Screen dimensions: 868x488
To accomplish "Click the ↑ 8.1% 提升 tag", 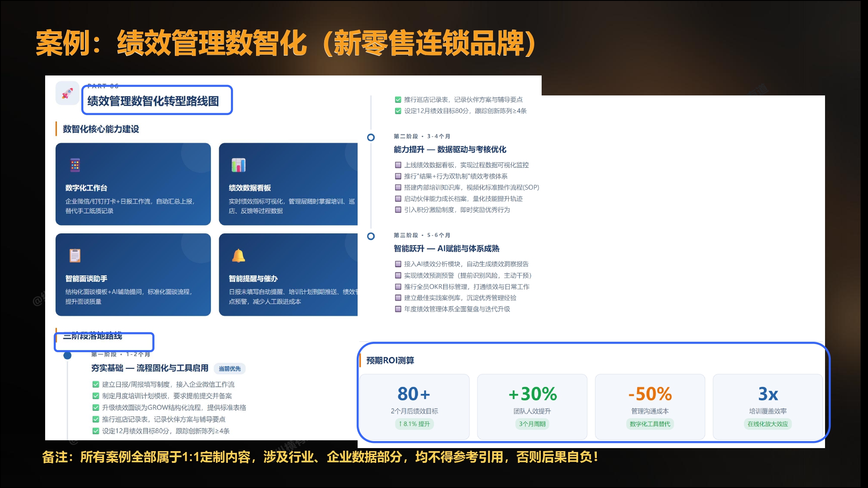I will [x=414, y=424].
